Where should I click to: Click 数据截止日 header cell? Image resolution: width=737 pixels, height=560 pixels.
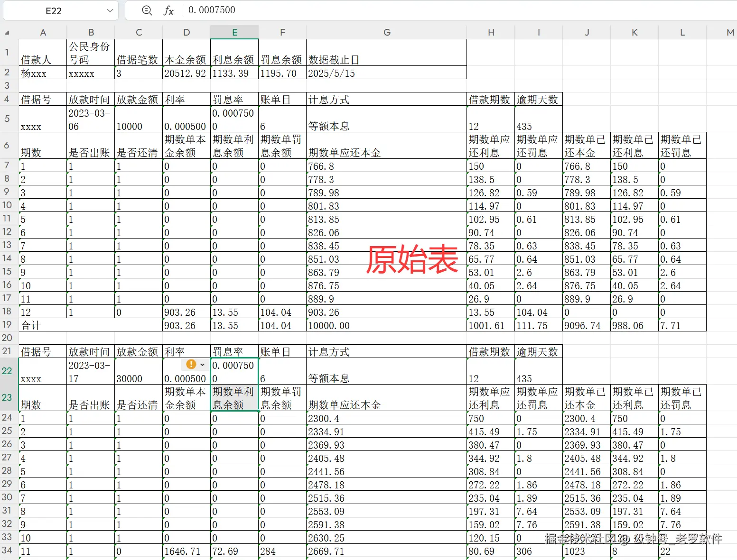pos(387,53)
